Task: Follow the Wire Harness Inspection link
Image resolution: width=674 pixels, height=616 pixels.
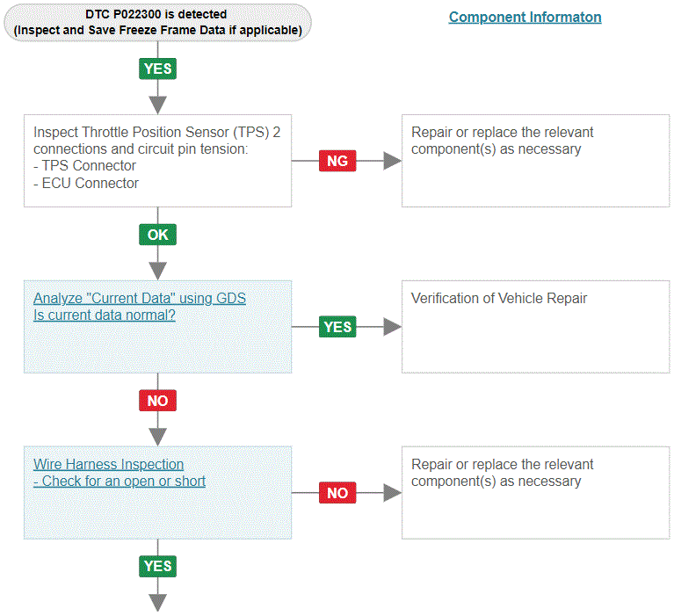Action: click(x=108, y=464)
